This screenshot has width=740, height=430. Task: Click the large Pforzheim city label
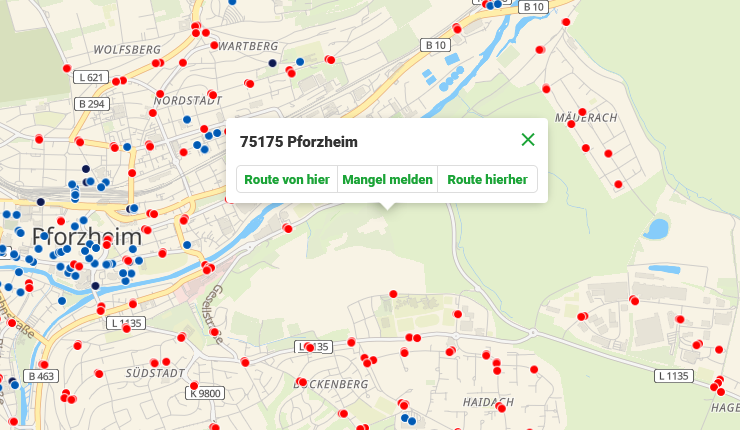click(x=87, y=237)
